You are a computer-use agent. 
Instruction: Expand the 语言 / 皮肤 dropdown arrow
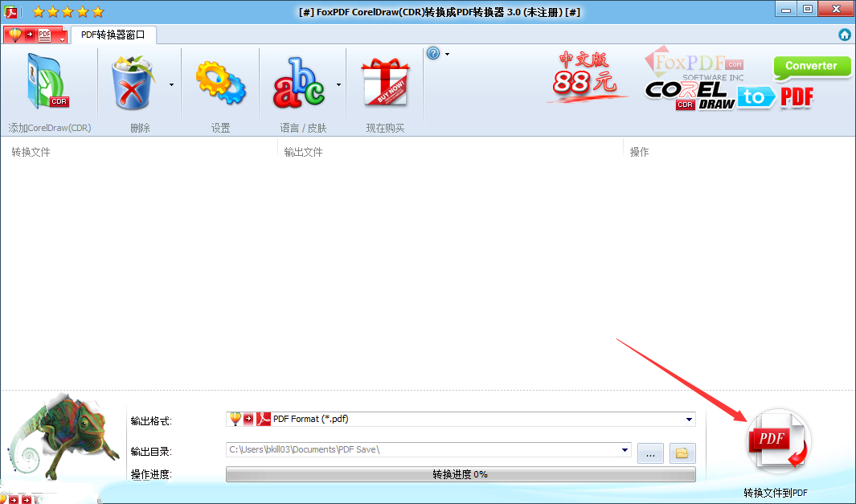[x=338, y=84]
